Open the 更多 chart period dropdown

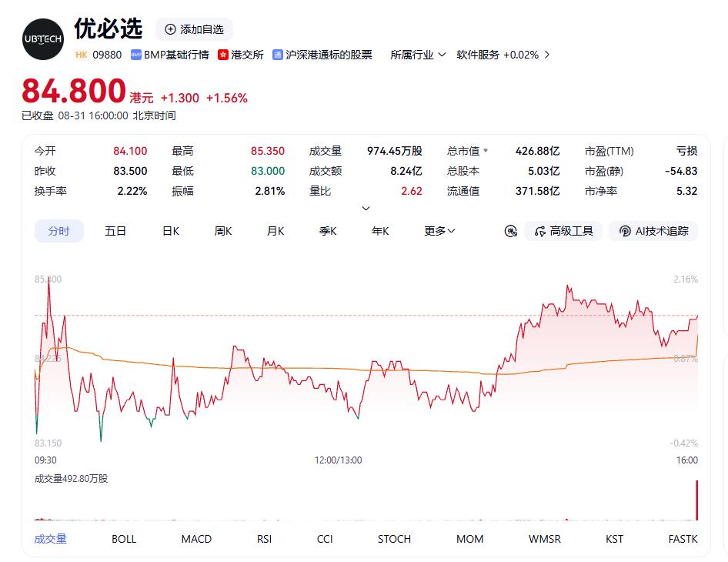pos(439,231)
